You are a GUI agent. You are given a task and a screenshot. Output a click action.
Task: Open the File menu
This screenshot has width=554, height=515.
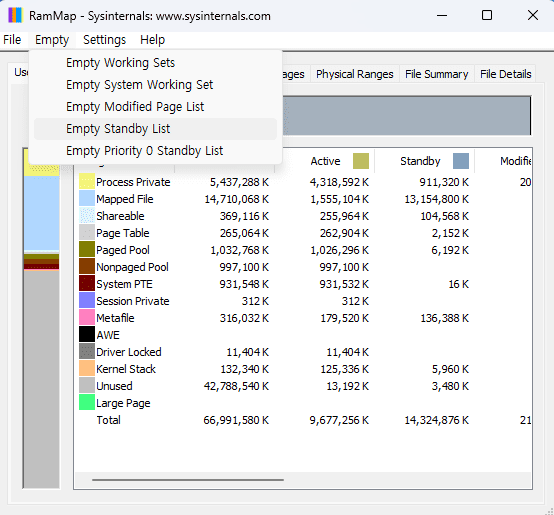point(12,40)
